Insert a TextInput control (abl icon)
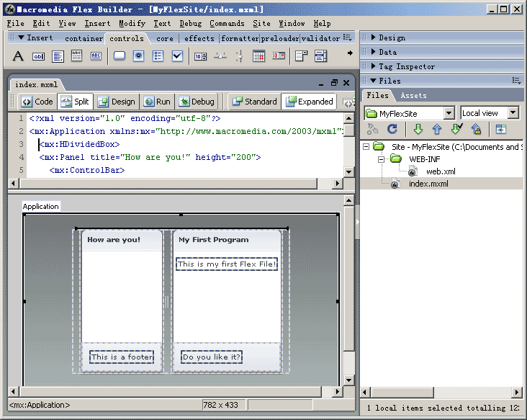The width and height of the screenshot is (527, 420). click(38, 56)
